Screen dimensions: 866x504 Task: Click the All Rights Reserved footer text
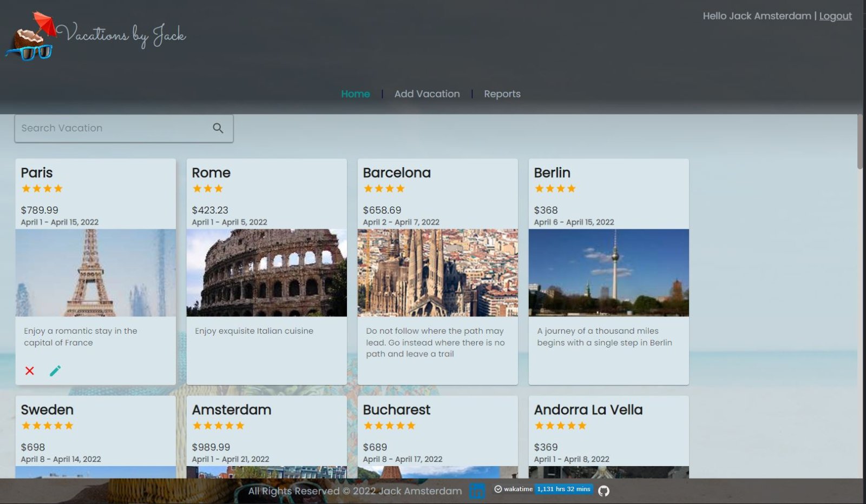coord(355,491)
